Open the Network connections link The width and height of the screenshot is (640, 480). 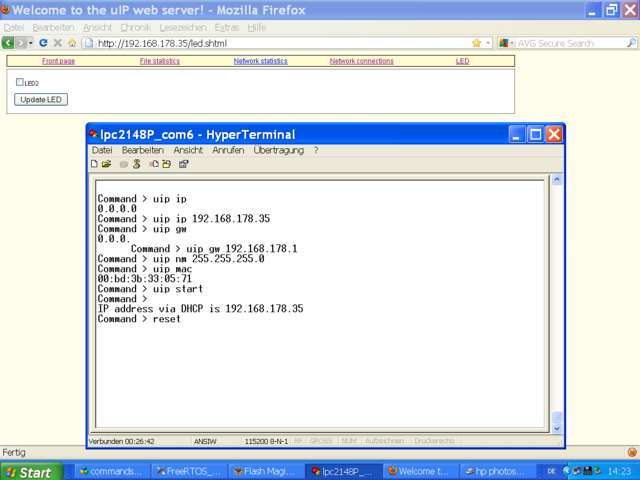(362, 61)
